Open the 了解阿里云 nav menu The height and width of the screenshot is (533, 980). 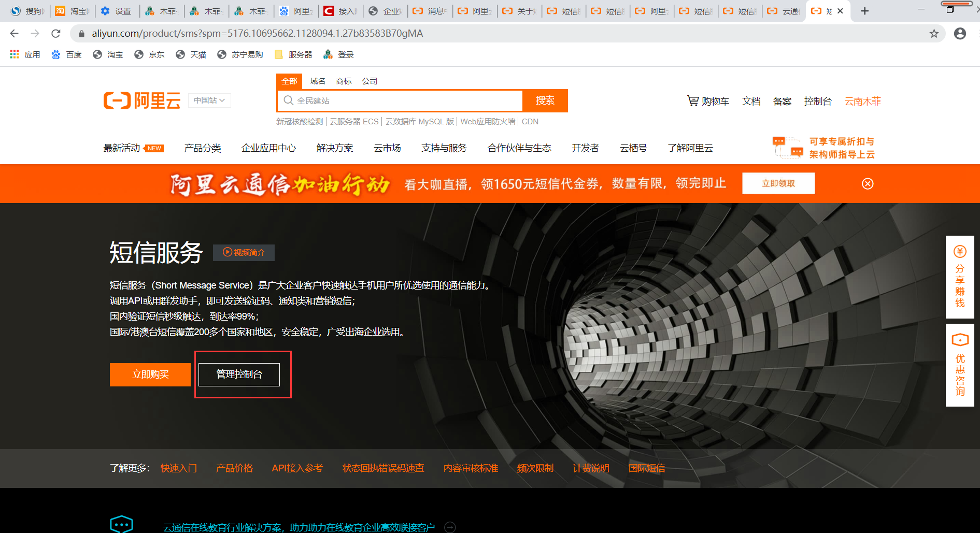pos(690,148)
